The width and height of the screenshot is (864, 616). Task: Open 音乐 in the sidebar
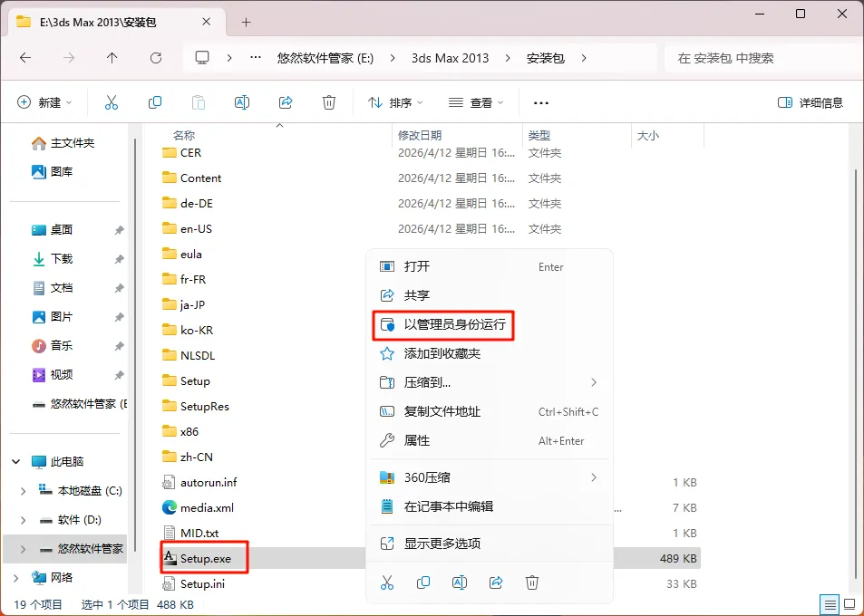53,346
